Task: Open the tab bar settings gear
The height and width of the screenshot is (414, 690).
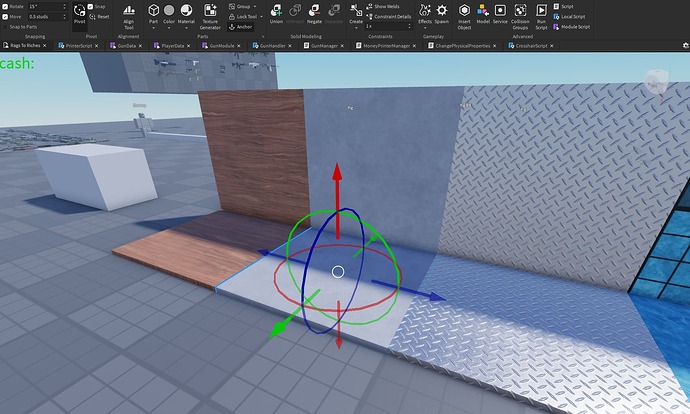Action: click(x=685, y=46)
